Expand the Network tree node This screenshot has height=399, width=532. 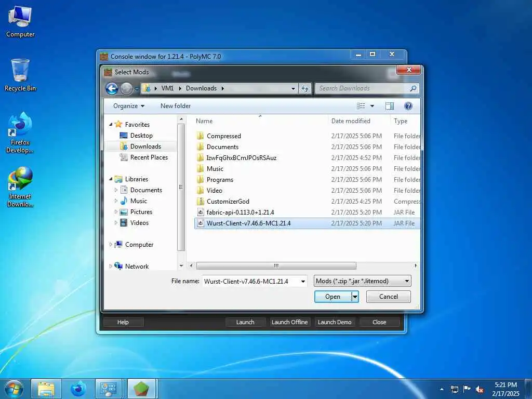(111, 267)
